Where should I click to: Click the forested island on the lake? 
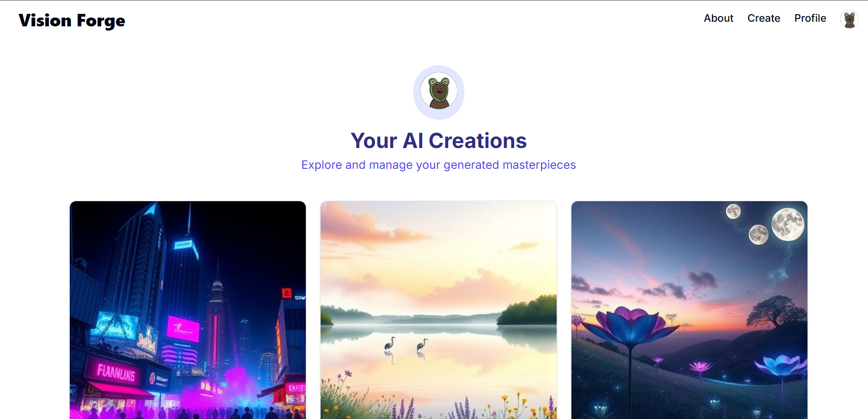coord(527,310)
